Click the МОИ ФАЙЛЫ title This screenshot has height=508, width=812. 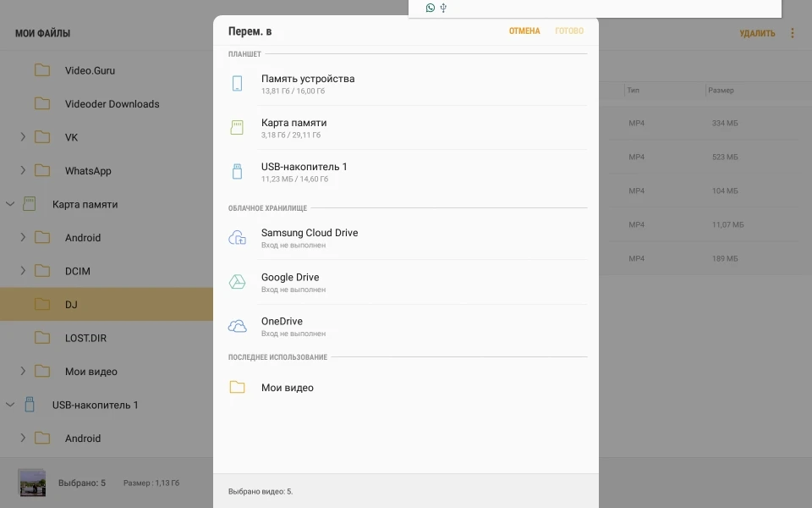[x=42, y=33]
